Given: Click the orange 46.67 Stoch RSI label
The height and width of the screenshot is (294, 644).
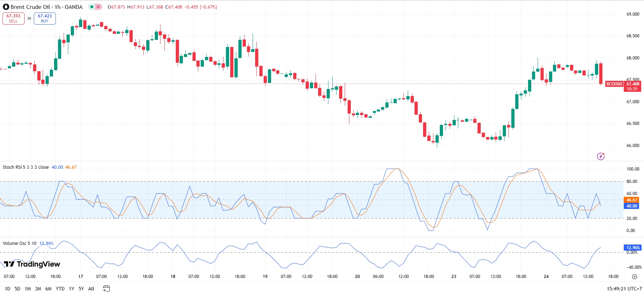Looking at the screenshot, I should 632,200.
